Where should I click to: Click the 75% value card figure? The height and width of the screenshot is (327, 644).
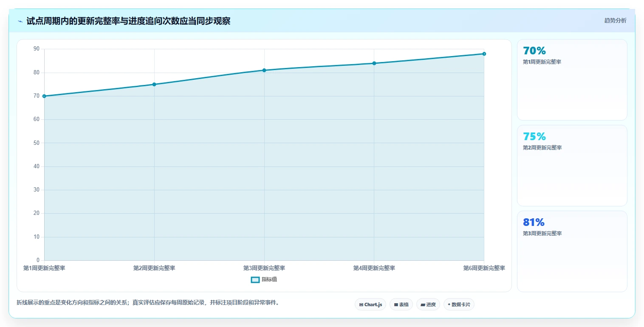click(534, 137)
